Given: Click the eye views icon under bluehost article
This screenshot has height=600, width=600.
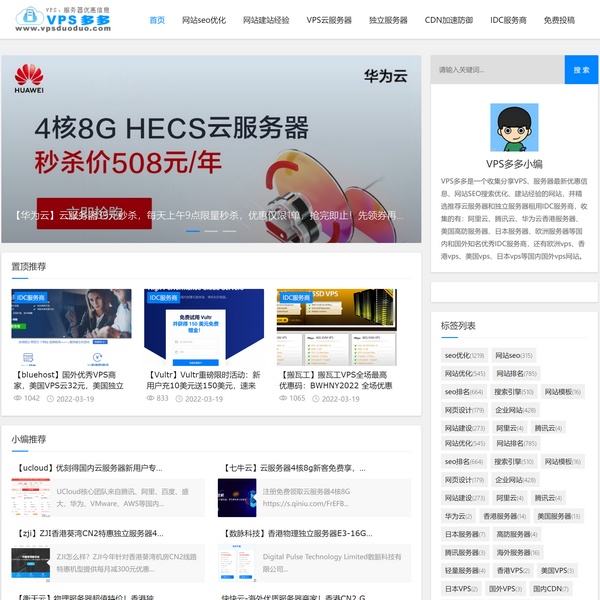Looking at the screenshot, I should (x=18, y=398).
